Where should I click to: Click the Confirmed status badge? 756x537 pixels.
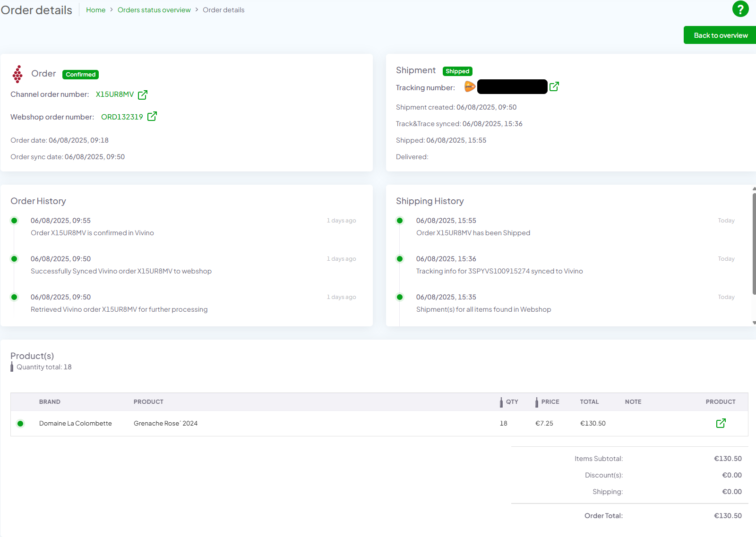[80, 74]
